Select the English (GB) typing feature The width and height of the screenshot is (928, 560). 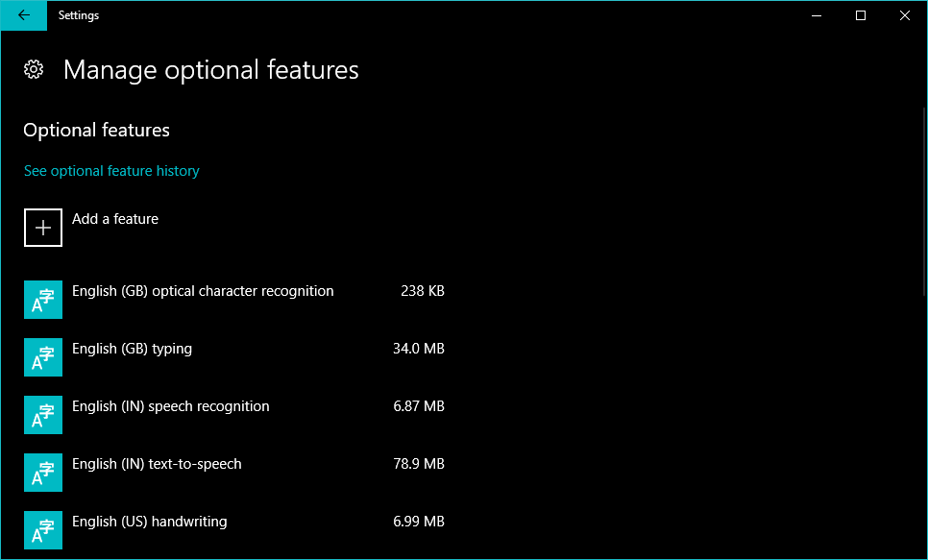point(132,349)
